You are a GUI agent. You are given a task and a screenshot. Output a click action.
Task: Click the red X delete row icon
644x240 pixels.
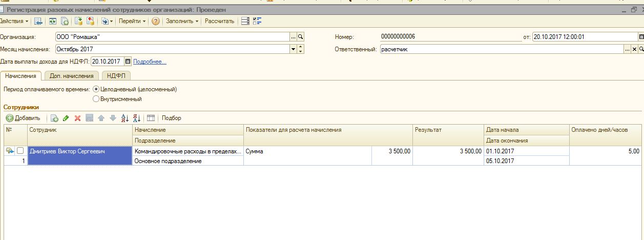[77, 118]
